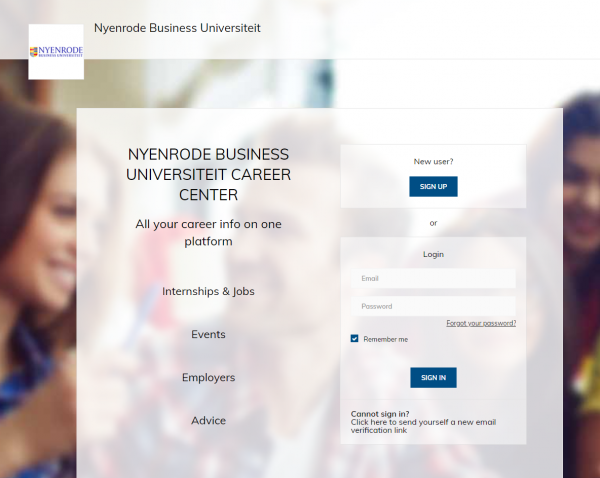The height and width of the screenshot is (478, 600).
Task: Select the Internships & Jobs text
Action: 208,291
